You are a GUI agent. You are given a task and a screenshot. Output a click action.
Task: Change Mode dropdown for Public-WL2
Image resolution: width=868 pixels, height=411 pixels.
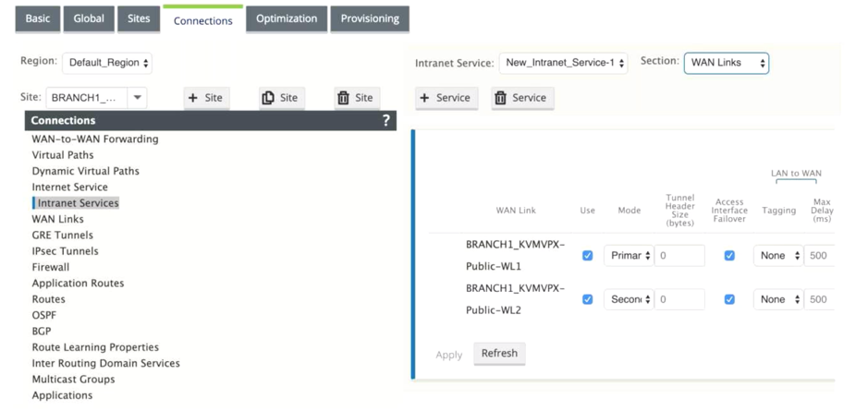click(629, 299)
